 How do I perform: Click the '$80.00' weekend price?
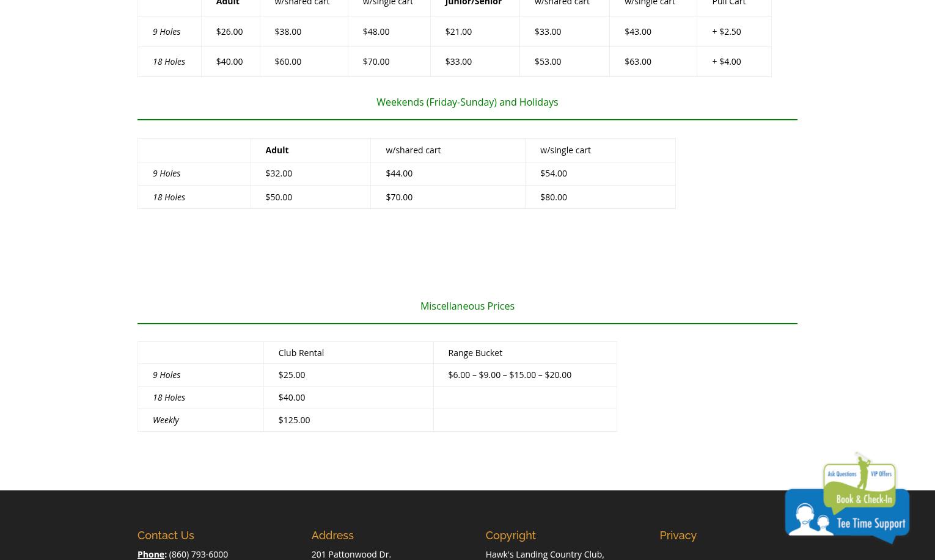click(554, 197)
